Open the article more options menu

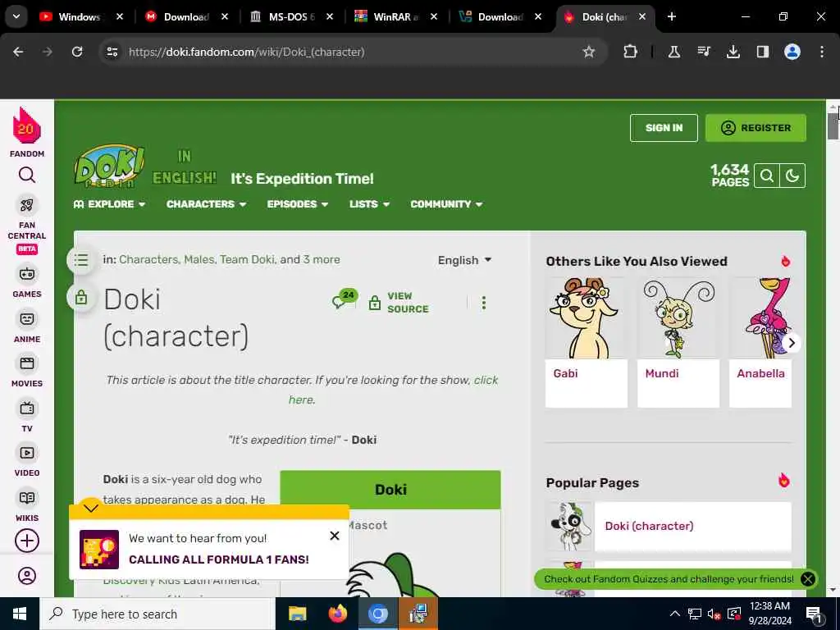484,303
